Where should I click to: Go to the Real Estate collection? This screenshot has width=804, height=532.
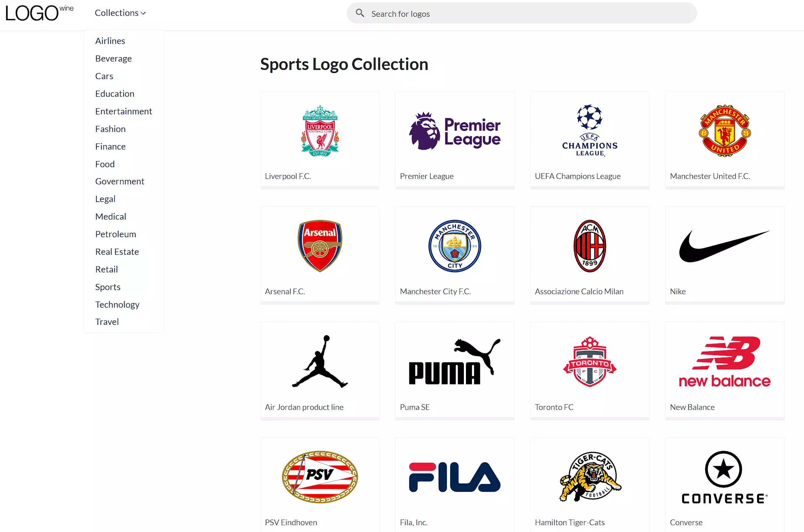click(117, 252)
